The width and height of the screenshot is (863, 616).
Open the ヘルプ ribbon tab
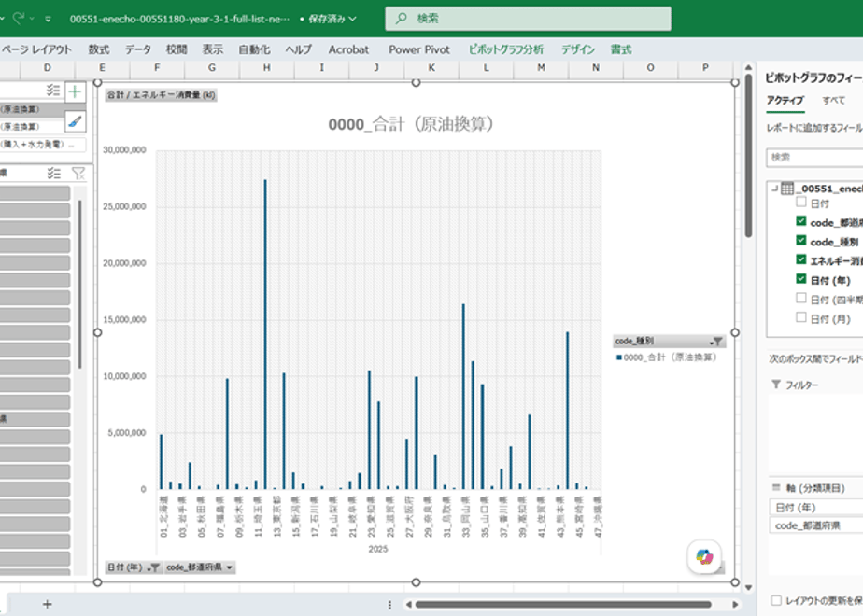click(298, 49)
